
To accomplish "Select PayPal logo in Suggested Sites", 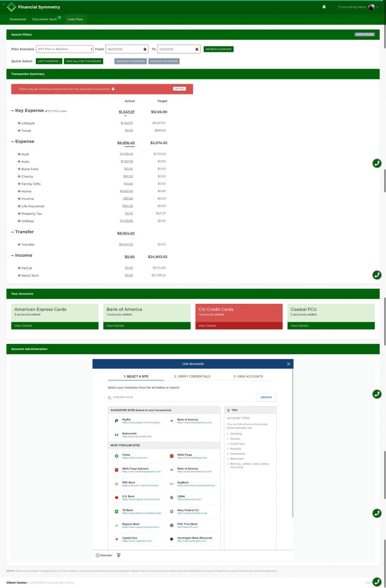I will click(x=116, y=421).
